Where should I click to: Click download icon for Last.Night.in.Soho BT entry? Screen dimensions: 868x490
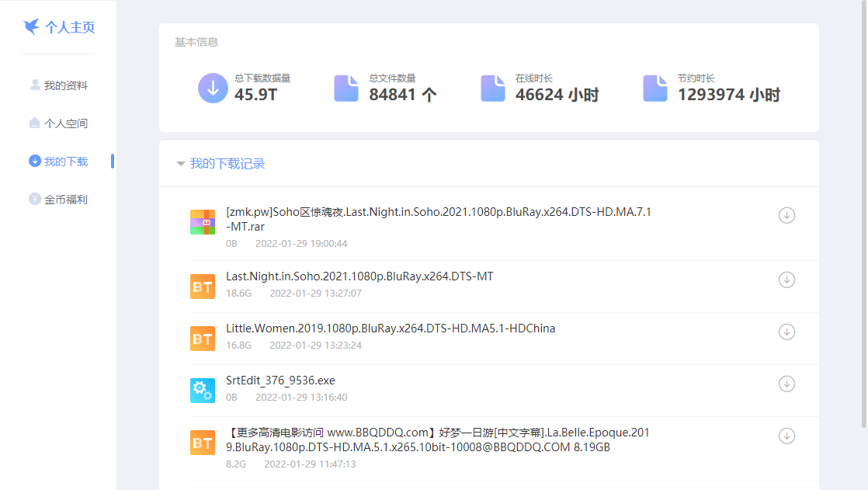click(786, 280)
